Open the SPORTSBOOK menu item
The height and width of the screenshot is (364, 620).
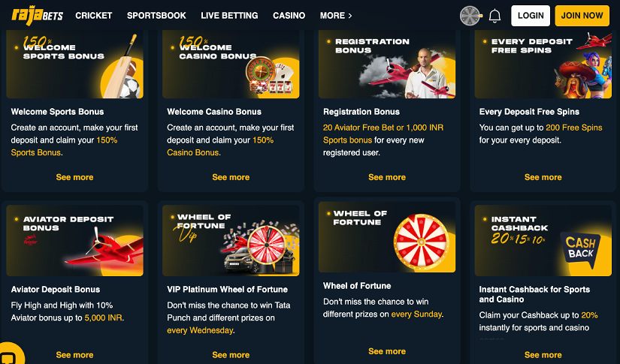(156, 16)
